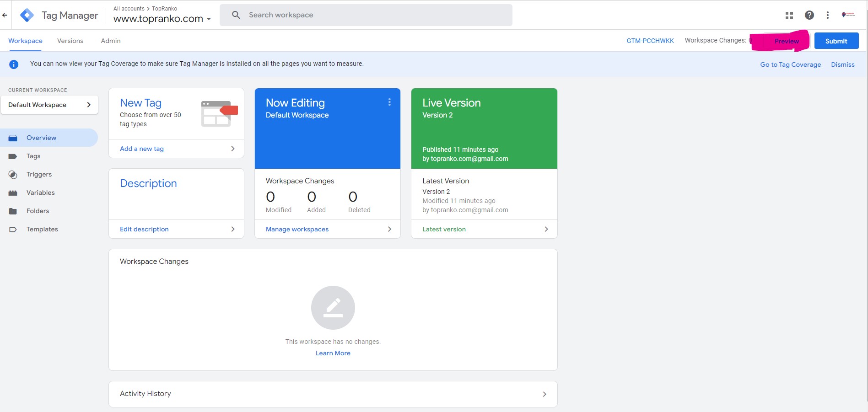
Task: Click chevron next to Latest version
Action: pos(546,229)
